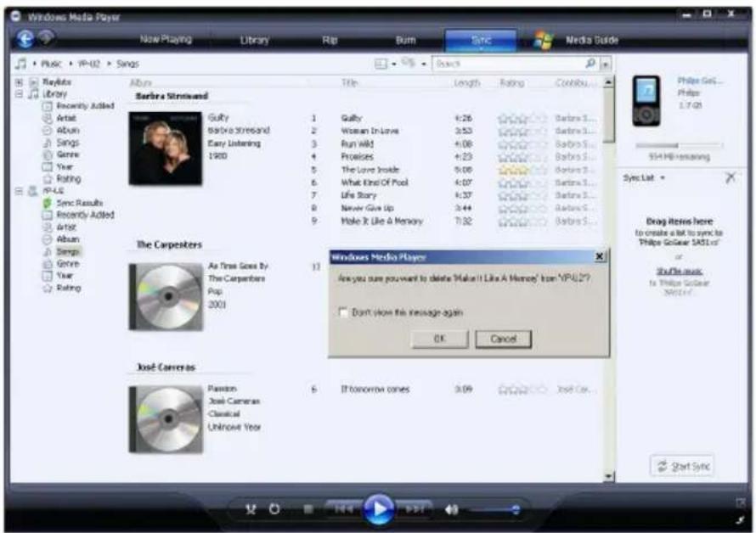Open the Library tab
Image resolution: width=756 pixels, height=533 pixels.
[x=255, y=40]
